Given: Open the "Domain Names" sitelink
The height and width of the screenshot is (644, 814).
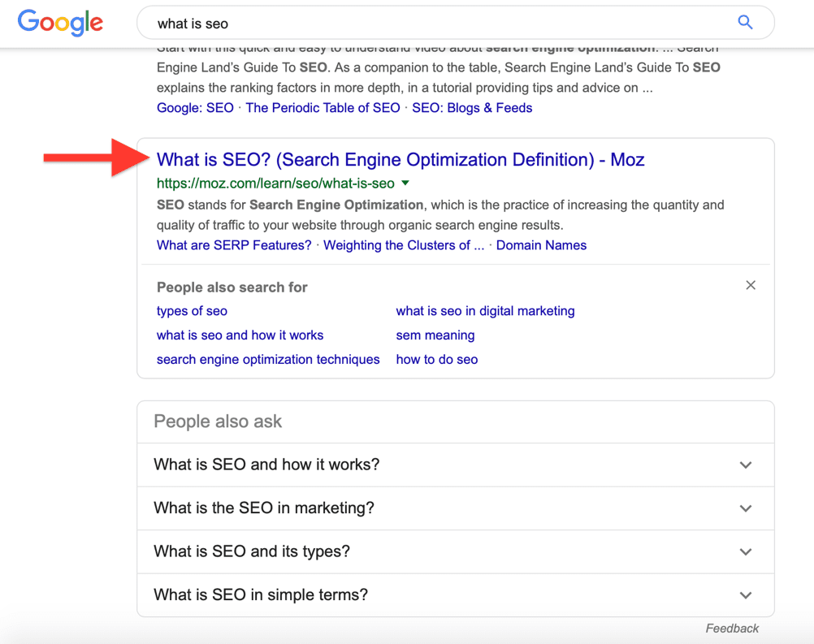Looking at the screenshot, I should point(541,244).
